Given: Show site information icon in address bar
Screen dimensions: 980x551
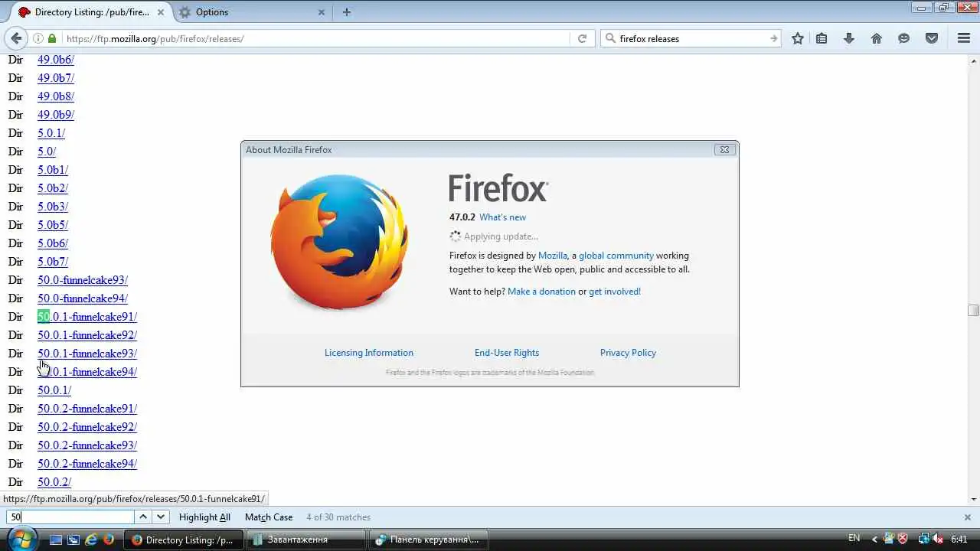Looking at the screenshot, I should coord(38,38).
